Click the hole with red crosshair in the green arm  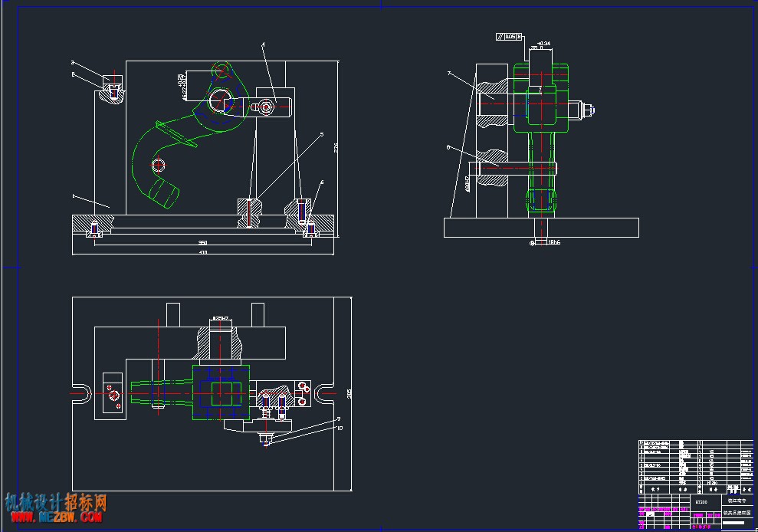tap(158, 166)
